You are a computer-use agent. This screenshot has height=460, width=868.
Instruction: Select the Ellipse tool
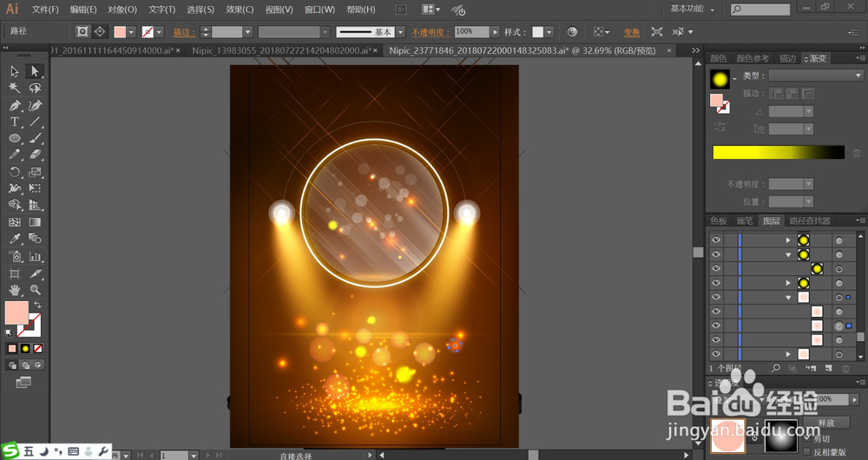point(15,138)
